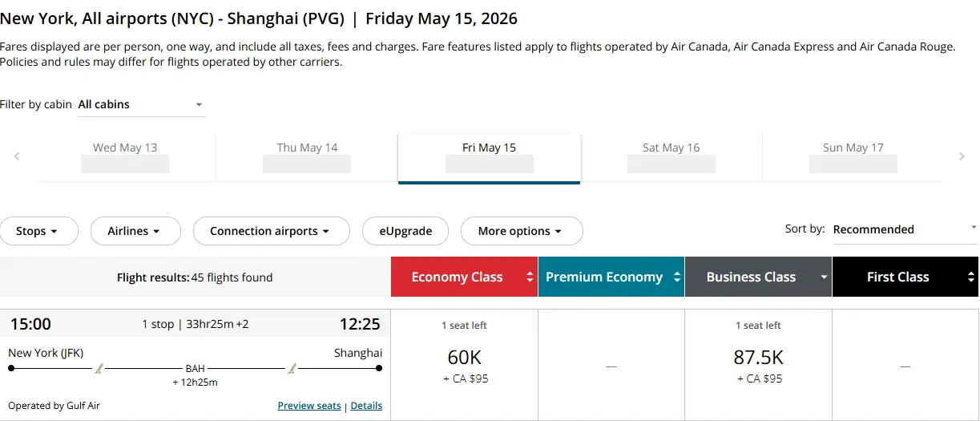Select the Thu May 14 date tab
The width and height of the screenshot is (980, 421).
307,157
